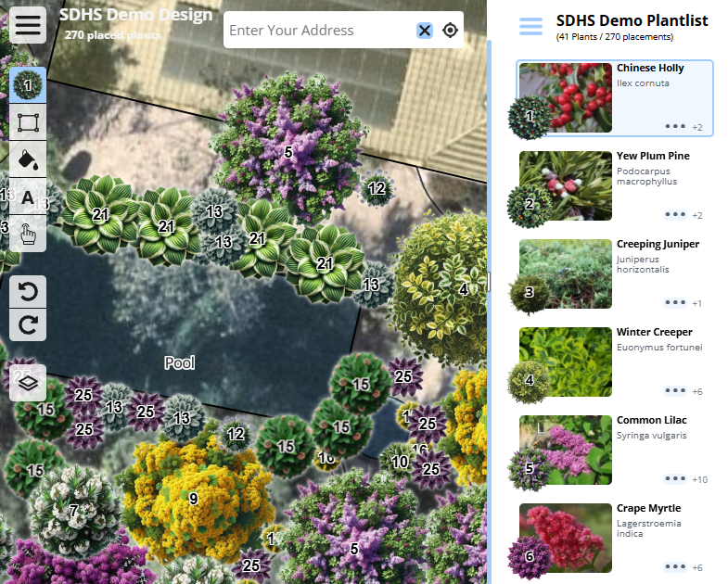The image size is (728, 584).
Task: Click the yellow shrub labeled 9
Action: click(x=193, y=498)
